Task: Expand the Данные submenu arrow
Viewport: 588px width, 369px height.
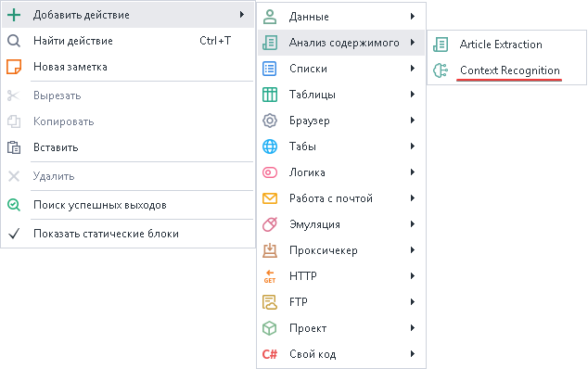Action: click(x=412, y=16)
